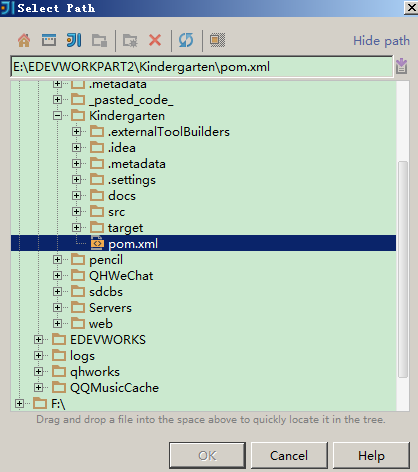Click the logs folder icon

pyautogui.click(x=59, y=356)
